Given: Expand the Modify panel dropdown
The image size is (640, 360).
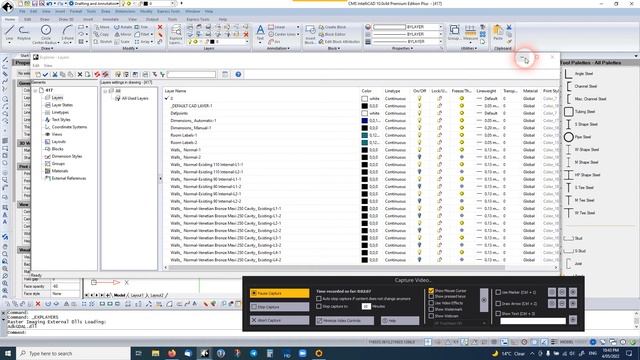Looking at the screenshot, I should (x=130, y=49).
